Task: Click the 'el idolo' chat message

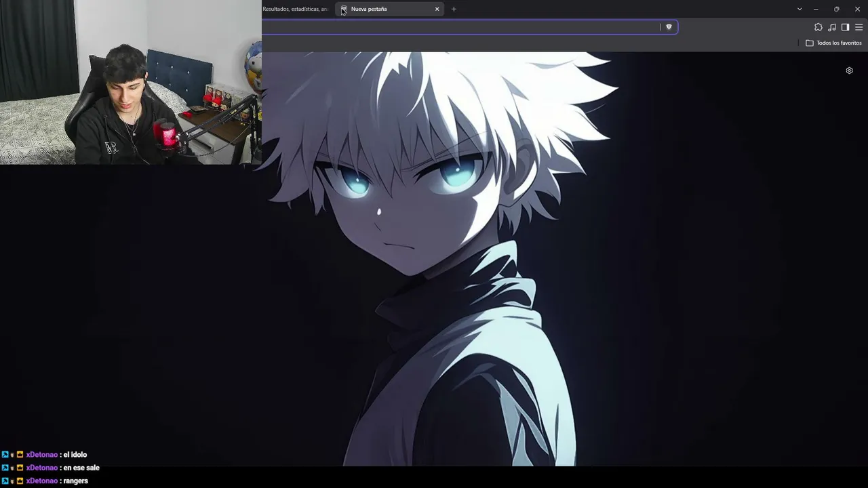Action: (75, 455)
